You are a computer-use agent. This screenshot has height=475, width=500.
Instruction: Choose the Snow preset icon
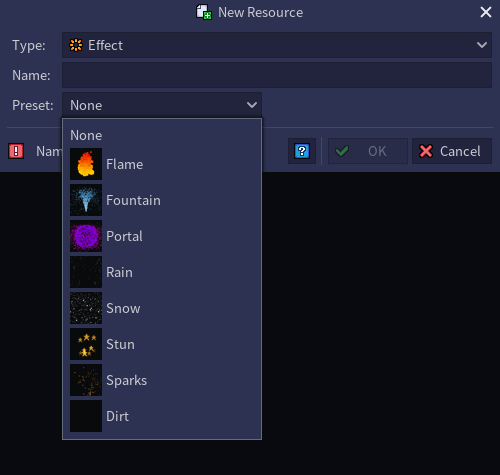[x=86, y=308]
